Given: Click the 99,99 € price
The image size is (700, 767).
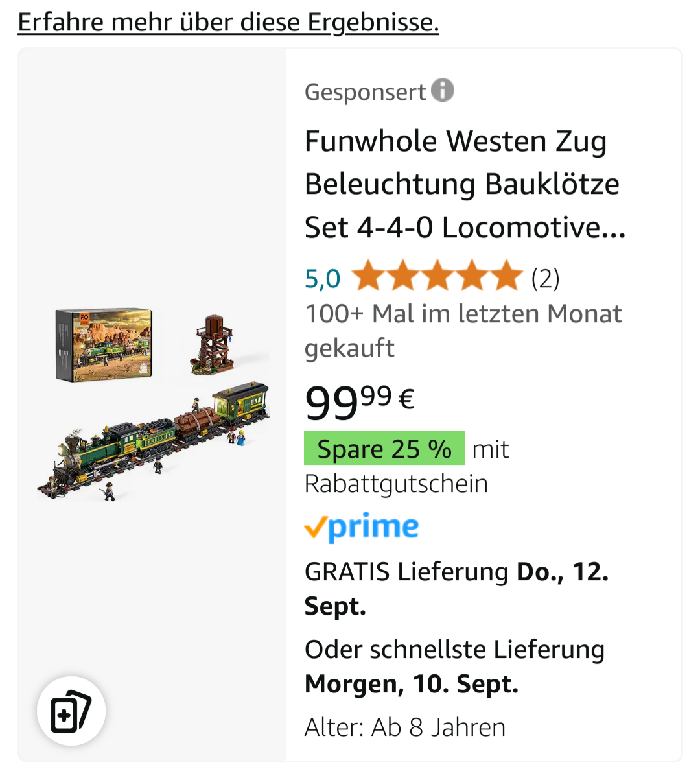Looking at the screenshot, I should (x=359, y=402).
